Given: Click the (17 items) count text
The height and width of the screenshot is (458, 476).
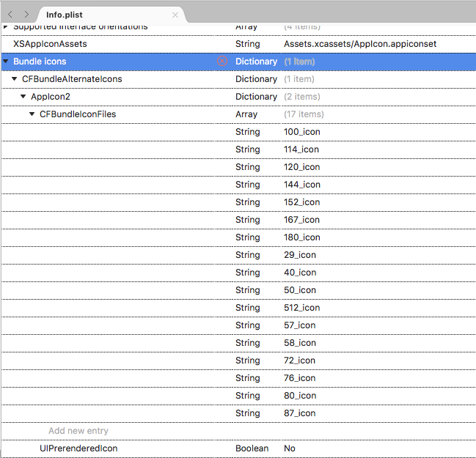Looking at the screenshot, I should [304, 114].
